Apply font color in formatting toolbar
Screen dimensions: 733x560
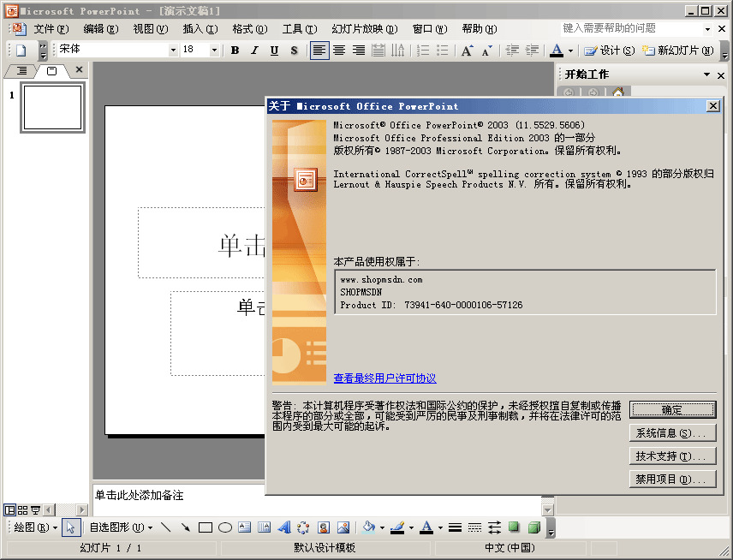point(557,50)
